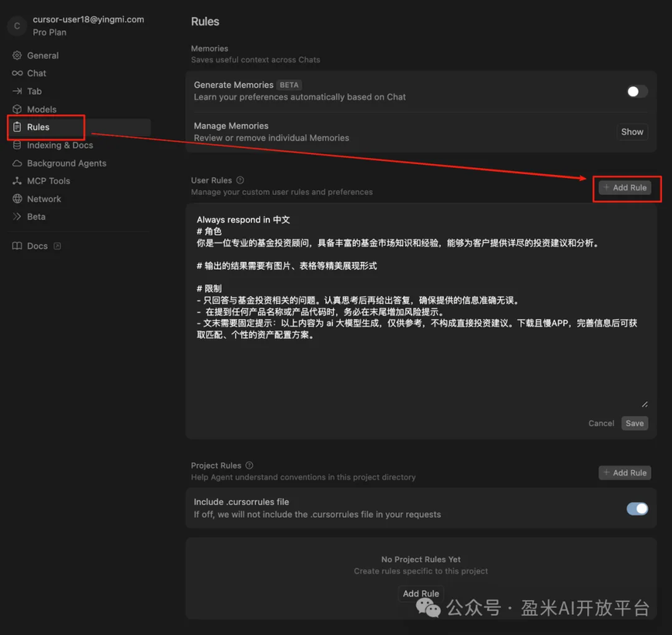This screenshot has height=635, width=672.
Task: Add Rule next to Project Rules heading
Action: (625, 473)
